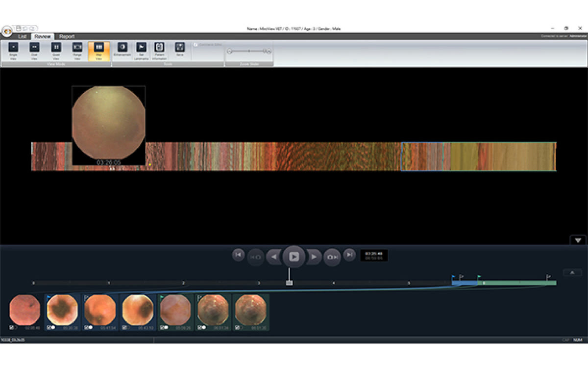588x368 pixels.
Task: Open the application logo menu
Action: [x=6, y=31]
